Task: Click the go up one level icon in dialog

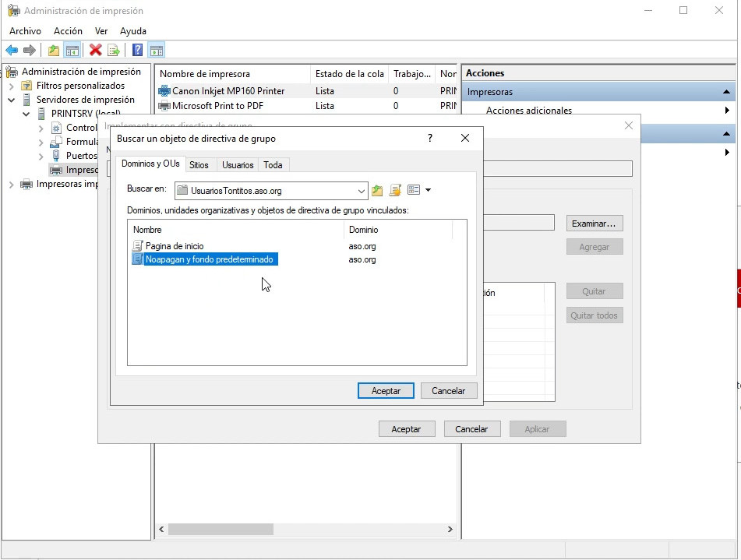Action: [378, 190]
